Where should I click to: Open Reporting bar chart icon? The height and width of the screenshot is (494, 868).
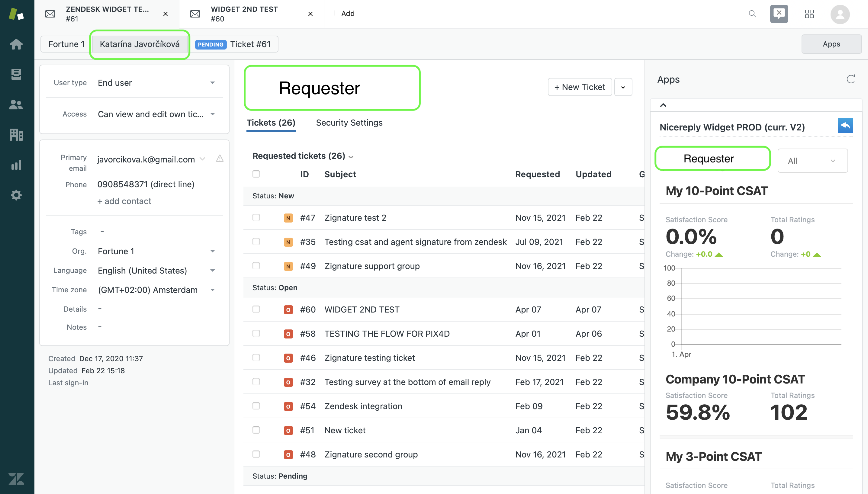(16, 165)
